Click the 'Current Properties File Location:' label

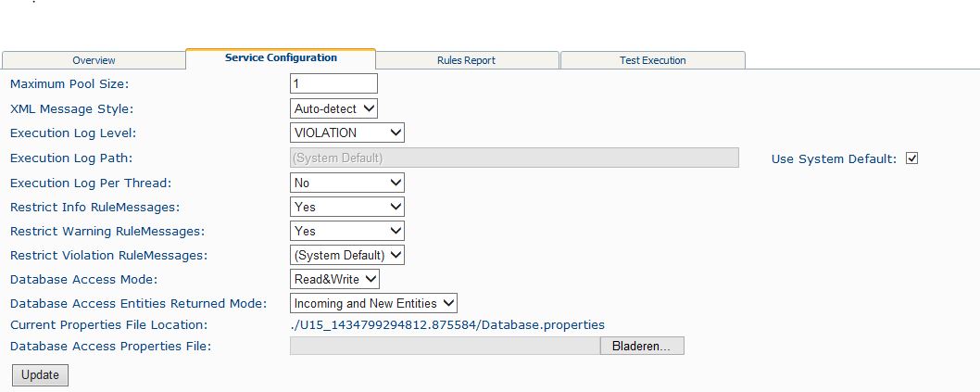108,325
